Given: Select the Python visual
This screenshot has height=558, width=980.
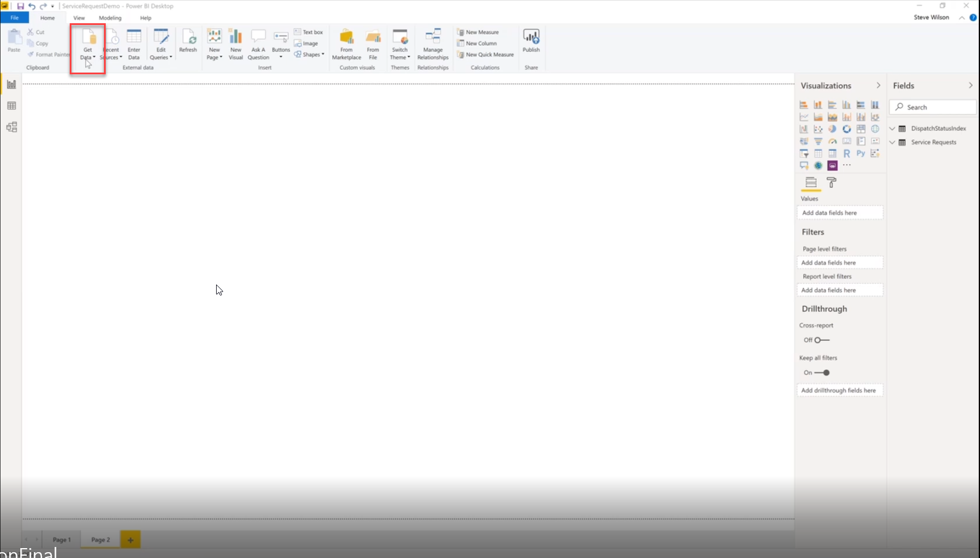Looking at the screenshot, I should click(861, 154).
